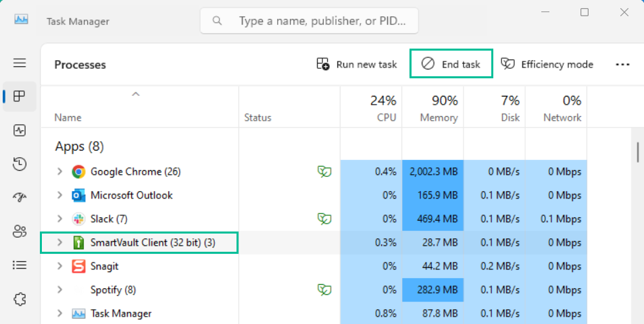Expand the Spotify process group
The width and height of the screenshot is (644, 324).
[60, 290]
